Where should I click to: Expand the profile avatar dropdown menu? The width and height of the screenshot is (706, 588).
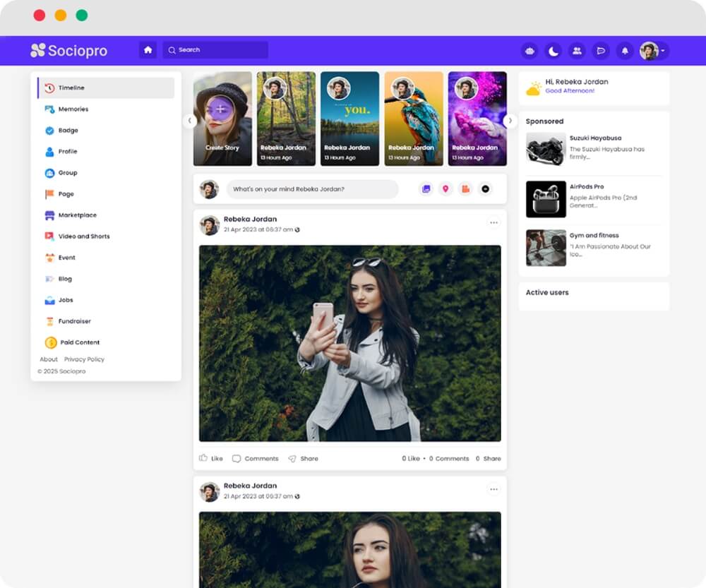tap(651, 51)
